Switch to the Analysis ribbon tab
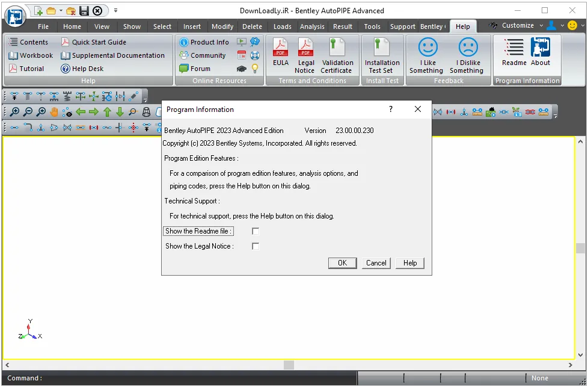The height and width of the screenshot is (387, 588). click(x=312, y=26)
